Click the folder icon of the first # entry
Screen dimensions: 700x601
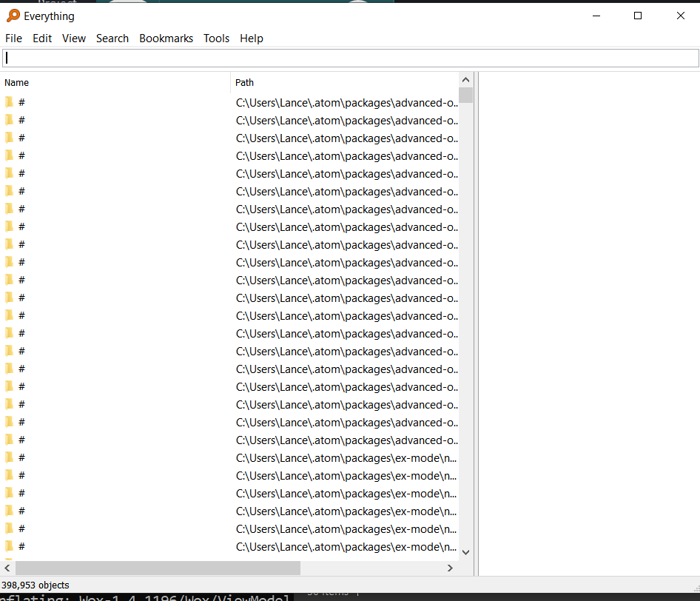10,102
